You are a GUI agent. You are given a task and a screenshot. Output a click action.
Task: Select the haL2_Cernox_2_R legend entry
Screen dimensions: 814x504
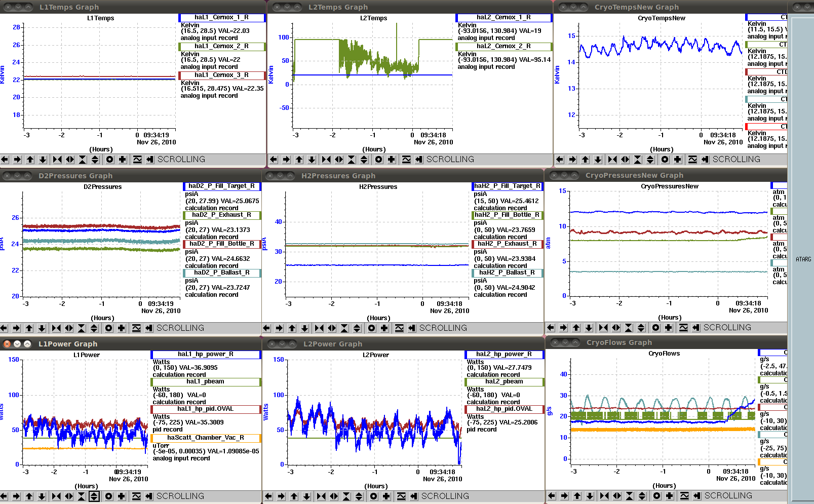coord(504,47)
